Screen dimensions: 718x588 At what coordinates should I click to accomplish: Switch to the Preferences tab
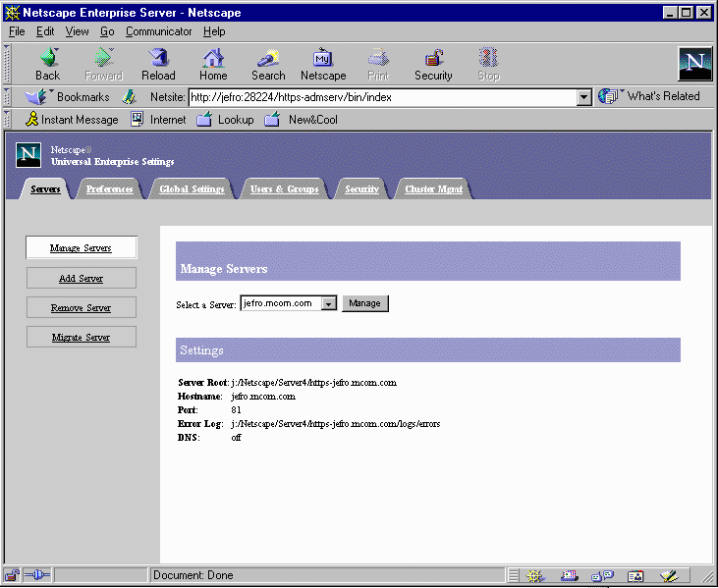tap(109, 189)
